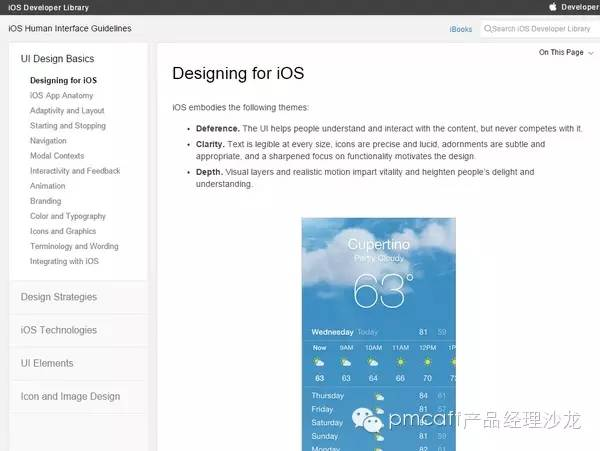Image resolution: width=600 pixels, height=451 pixels.
Task: Click iOS Human Interface Guidelines title
Action: tap(70, 28)
